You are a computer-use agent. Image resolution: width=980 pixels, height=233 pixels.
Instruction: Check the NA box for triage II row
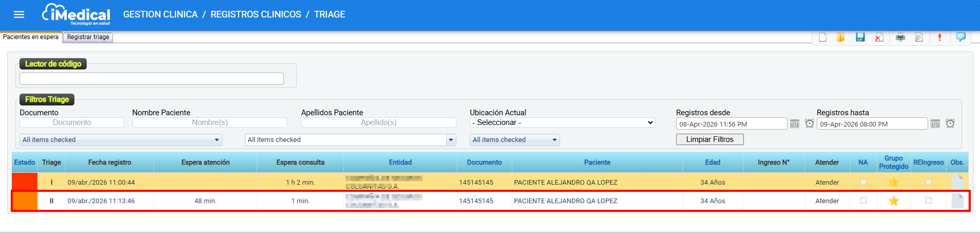pyautogui.click(x=863, y=201)
